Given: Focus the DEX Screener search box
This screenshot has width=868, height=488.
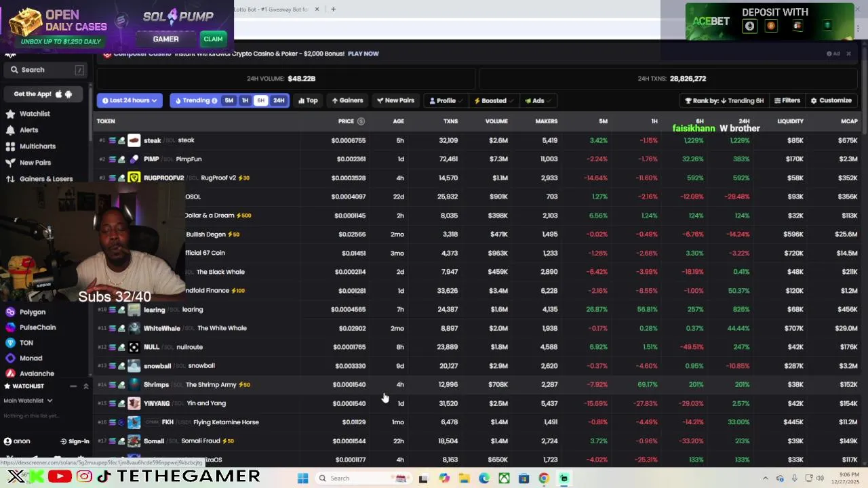Looking at the screenshot, I should (x=46, y=70).
